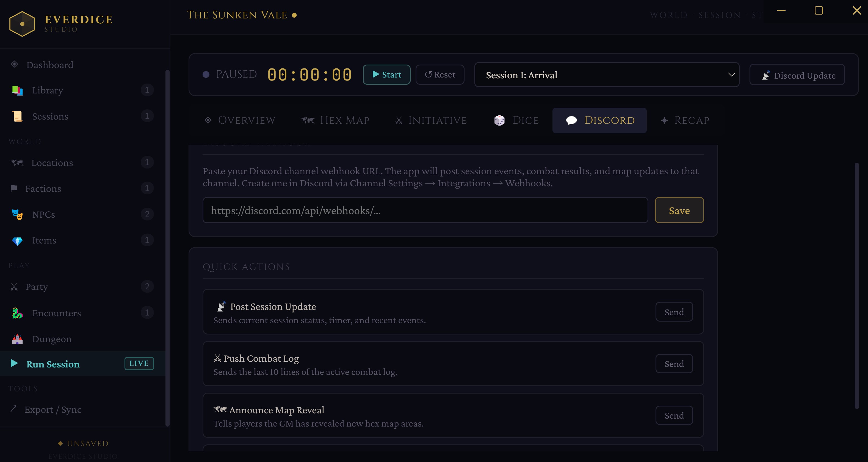The image size is (868, 462).
Task: Save the Discord webhook URL
Action: coord(679,210)
